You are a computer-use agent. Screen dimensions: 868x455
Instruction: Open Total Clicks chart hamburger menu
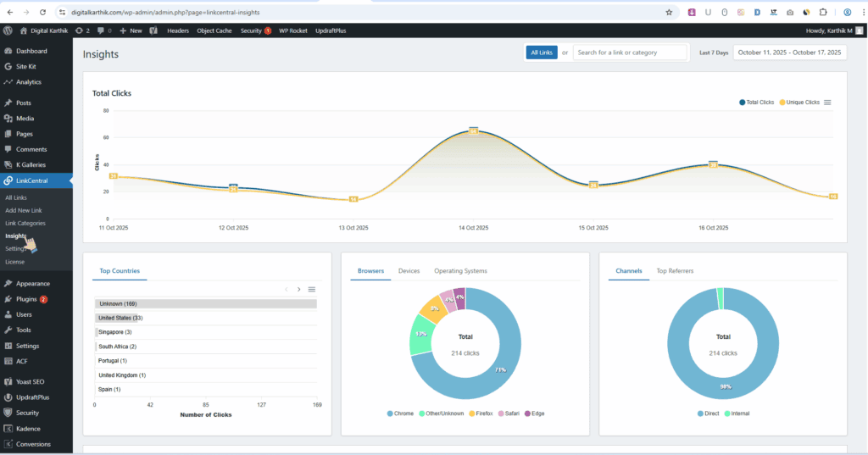(x=827, y=103)
